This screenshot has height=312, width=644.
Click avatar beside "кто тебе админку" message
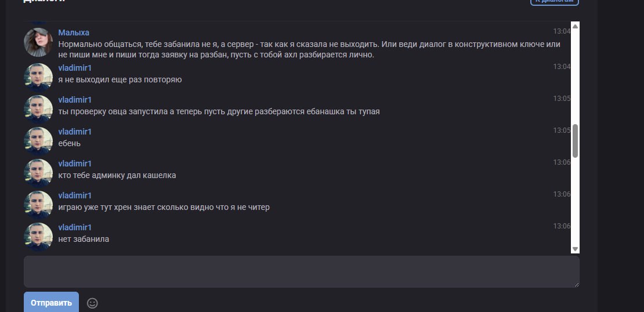[x=38, y=172]
